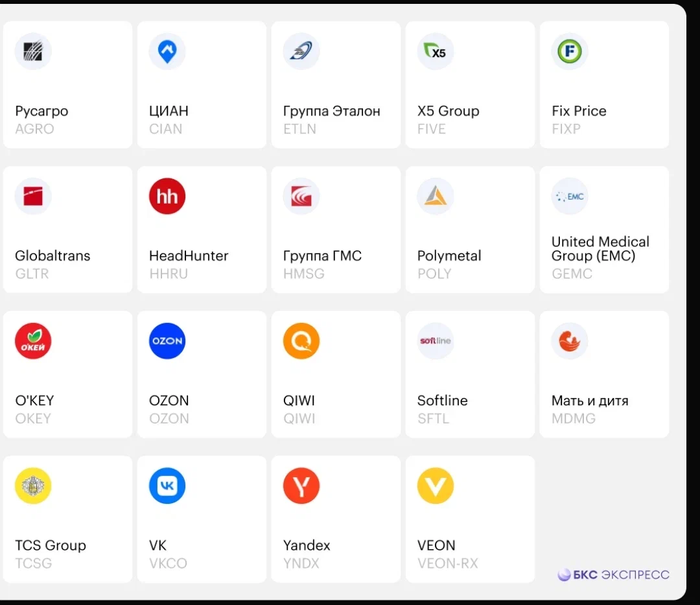The width and height of the screenshot is (700, 605).
Task: Click the VKCO ticker text
Action: coord(168,563)
